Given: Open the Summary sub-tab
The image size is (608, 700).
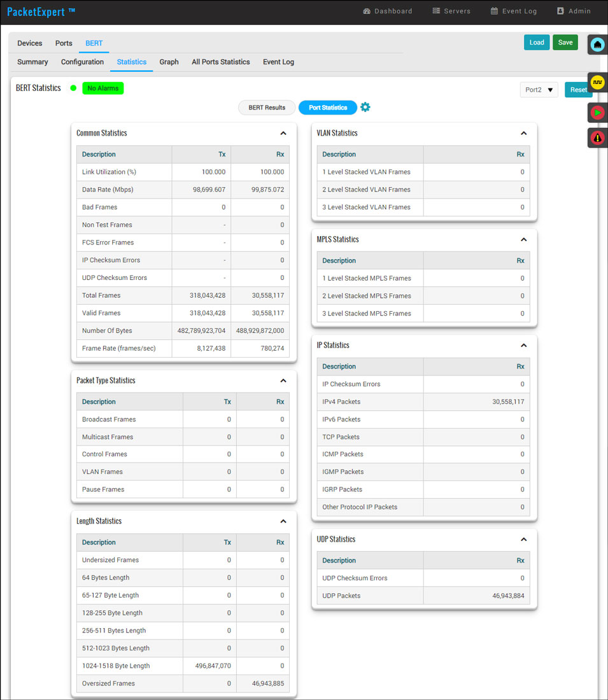Looking at the screenshot, I should pos(32,62).
